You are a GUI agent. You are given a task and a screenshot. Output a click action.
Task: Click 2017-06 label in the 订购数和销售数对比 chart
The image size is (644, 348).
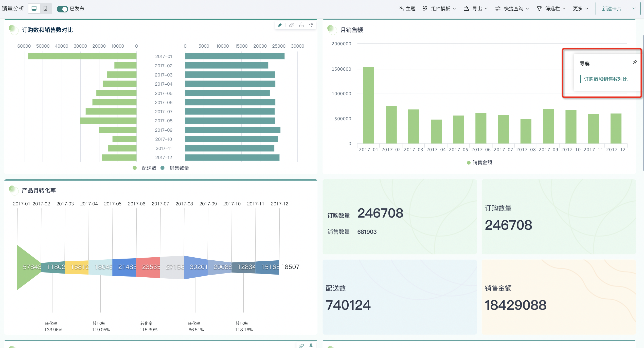[164, 103]
